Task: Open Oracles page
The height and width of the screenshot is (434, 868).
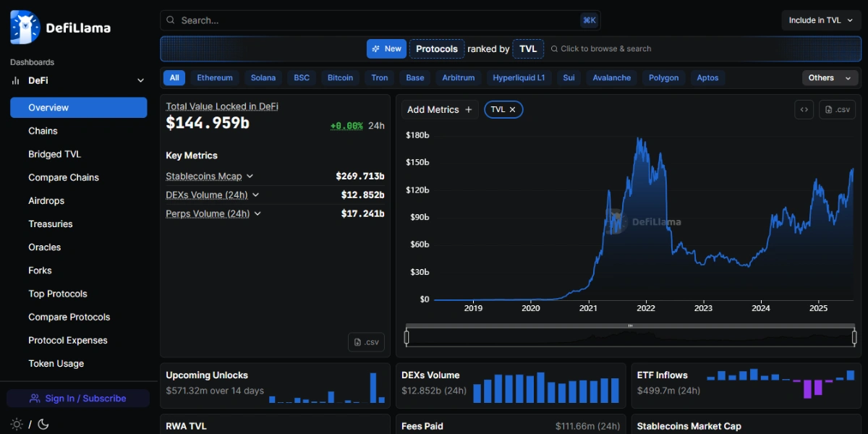Action: click(x=79, y=247)
